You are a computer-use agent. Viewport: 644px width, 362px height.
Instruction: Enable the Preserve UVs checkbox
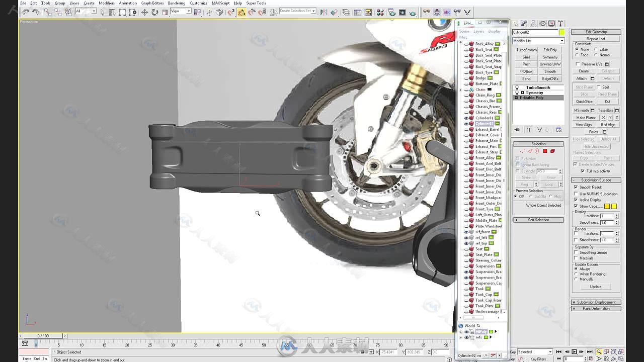tap(577, 64)
